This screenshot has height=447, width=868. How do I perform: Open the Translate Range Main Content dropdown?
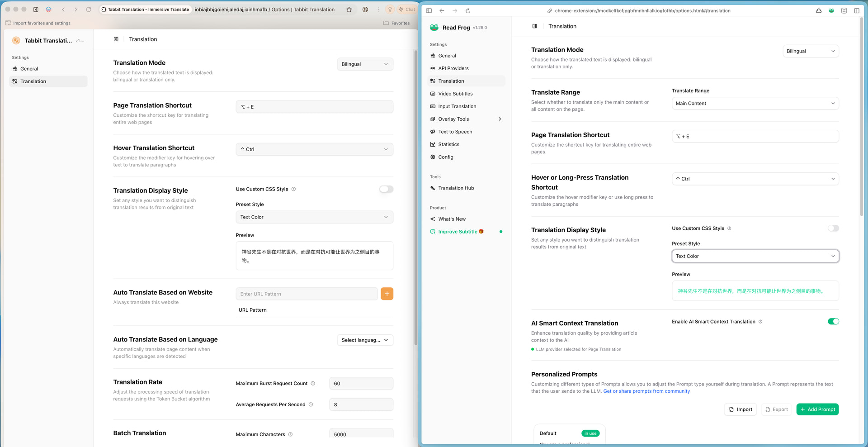(x=755, y=104)
